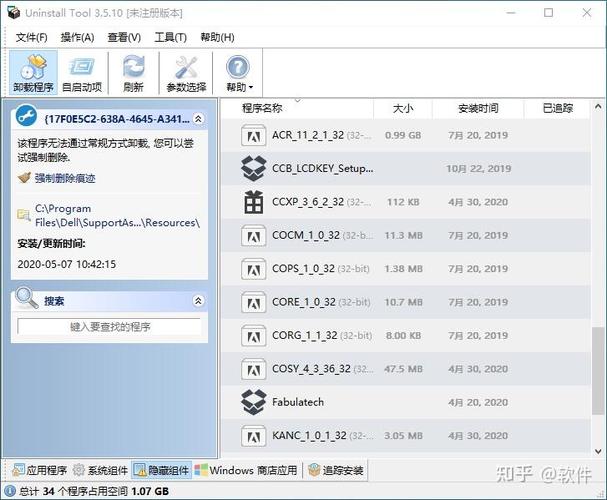Screen dimensions: 607x500
Task: Click the Uninstall Tool app icon in title bar
Action: point(14,13)
